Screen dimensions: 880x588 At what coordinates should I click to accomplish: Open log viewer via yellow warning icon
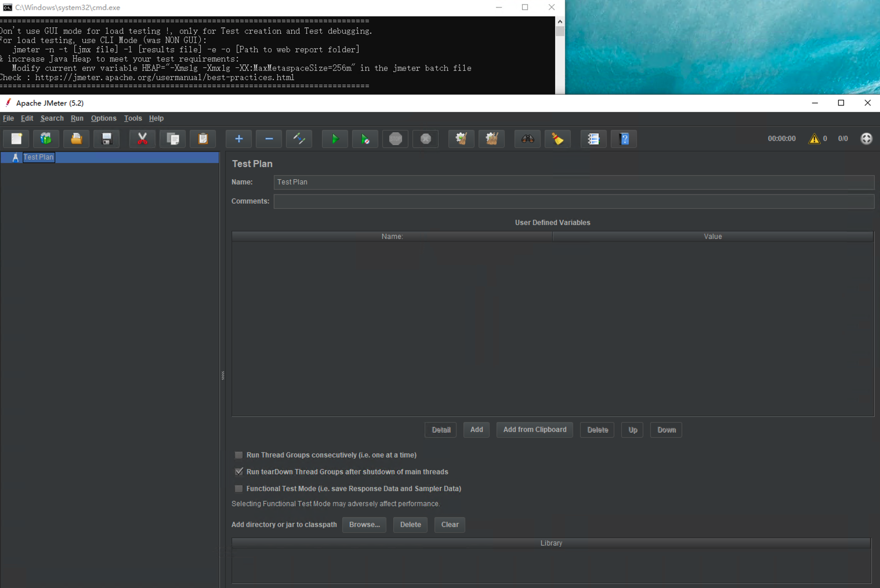click(x=814, y=139)
